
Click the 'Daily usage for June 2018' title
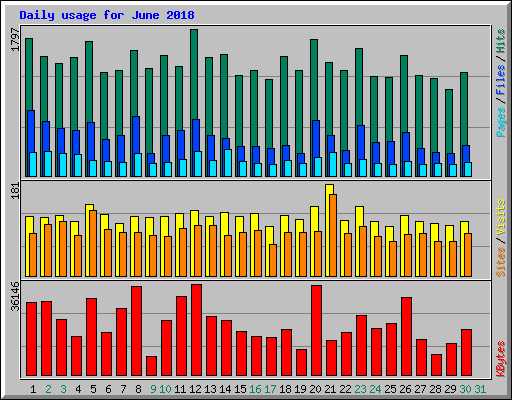[107, 15]
